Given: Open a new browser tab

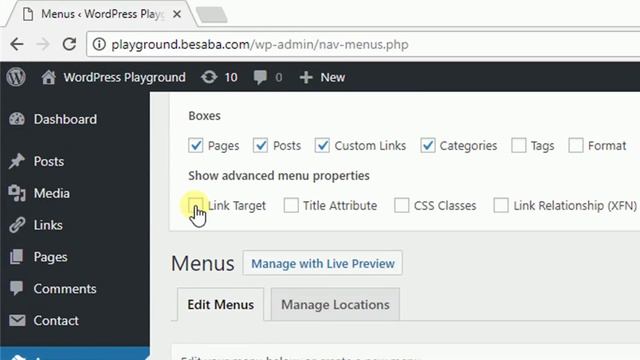Looking at the screenshot, I should 211,15.
